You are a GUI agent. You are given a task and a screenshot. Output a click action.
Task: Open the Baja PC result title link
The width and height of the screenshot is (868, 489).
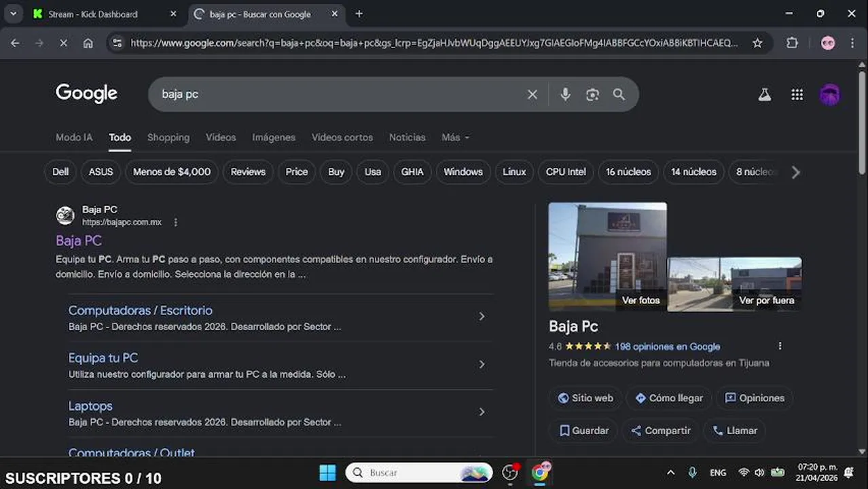(79, 240)
